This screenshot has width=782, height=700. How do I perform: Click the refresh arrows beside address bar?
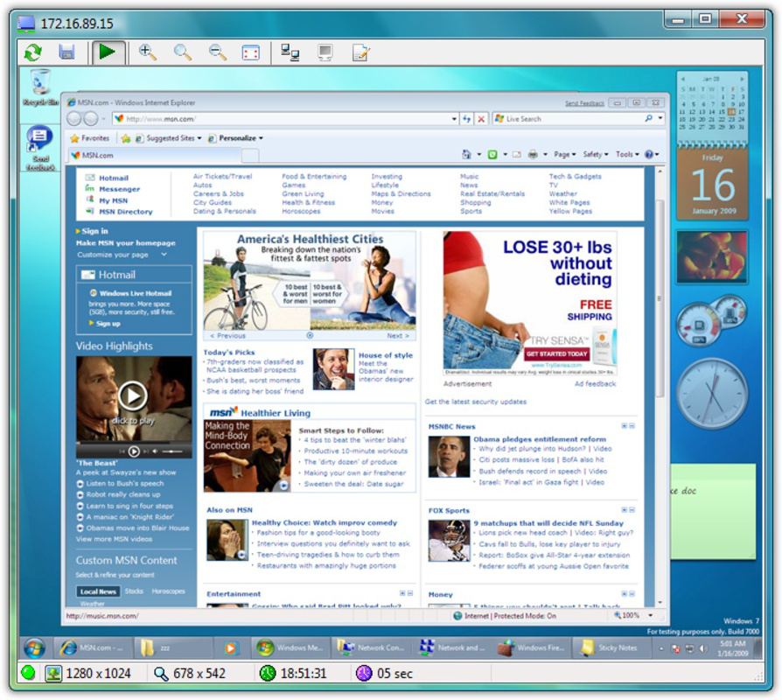tap(466, 119)
